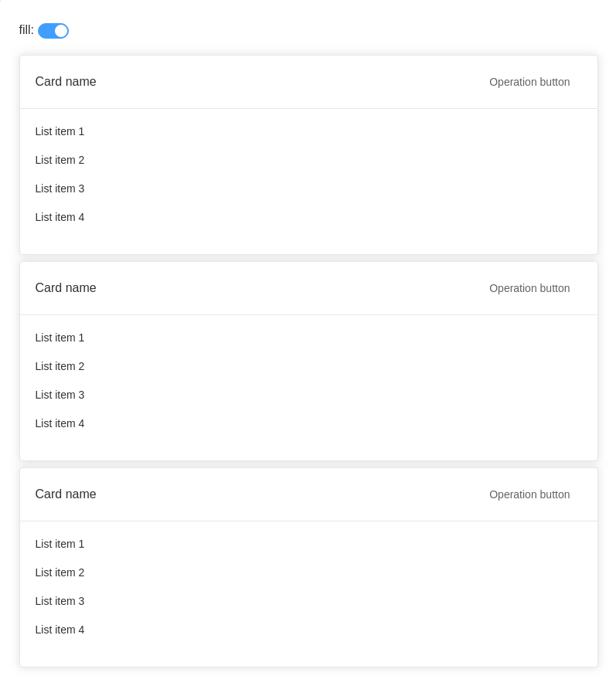Toggle the fill switch off
Viewport: 616px width, 686px height.
coord(53,31)
